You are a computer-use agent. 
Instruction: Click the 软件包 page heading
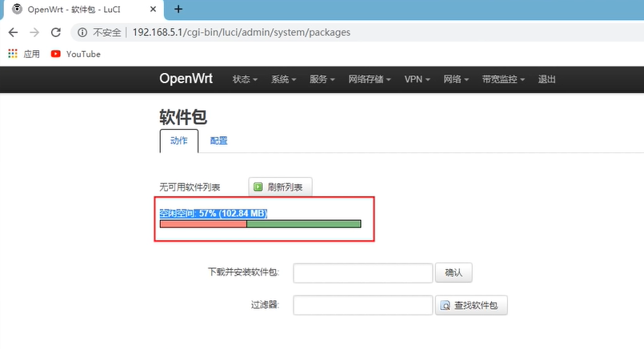click(183, 117)
